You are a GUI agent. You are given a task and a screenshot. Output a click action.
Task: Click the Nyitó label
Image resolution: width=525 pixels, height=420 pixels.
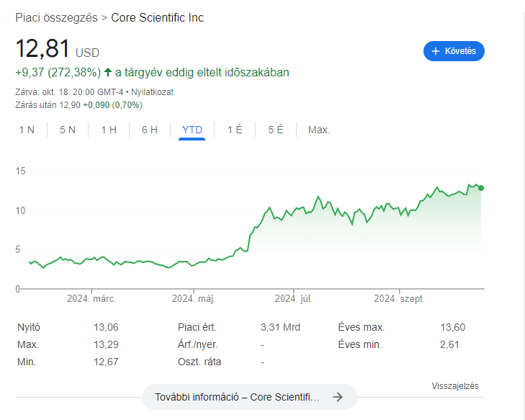click(29, 327)
